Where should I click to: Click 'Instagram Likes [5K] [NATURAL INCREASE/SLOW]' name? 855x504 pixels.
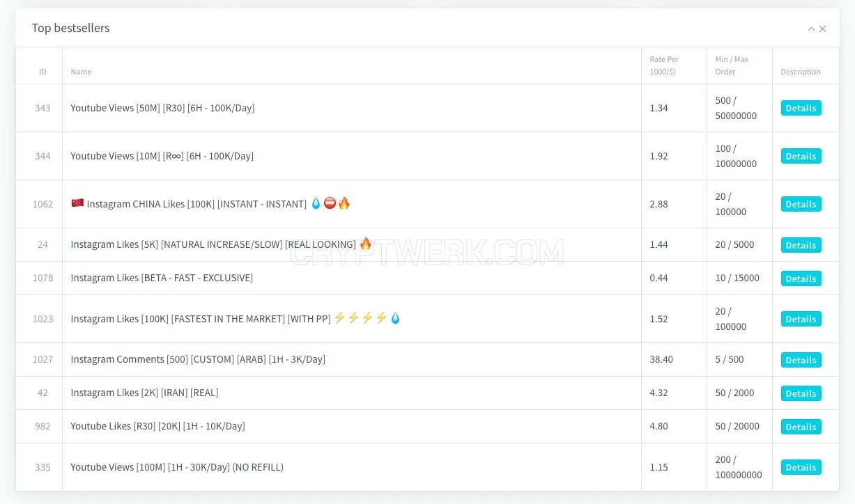(x=213, y=244)
